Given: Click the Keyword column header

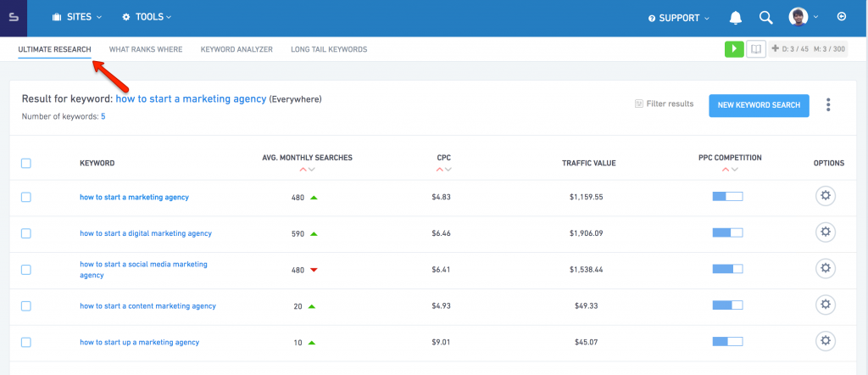Looking at the screenshot, I should pyautogui.click(x=97, y=164).
